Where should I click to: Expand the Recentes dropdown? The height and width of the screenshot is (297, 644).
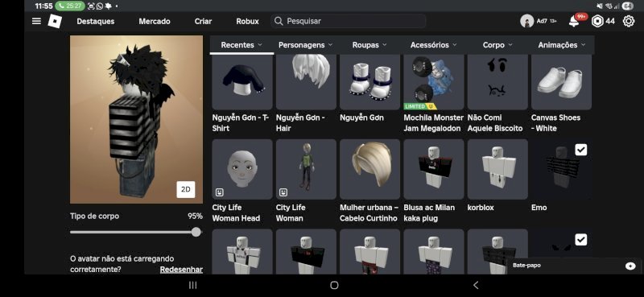[x=242, y=45]
